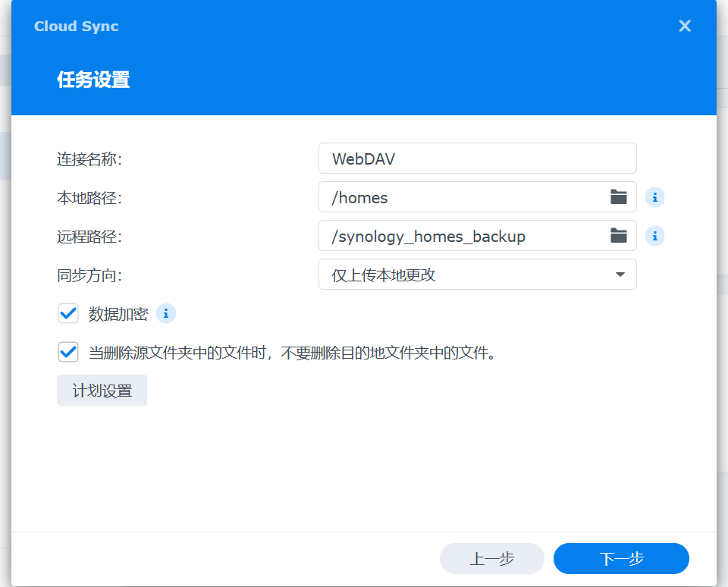Open folder browser for 本地路径
728x587 pixels.
pos(619,197)
